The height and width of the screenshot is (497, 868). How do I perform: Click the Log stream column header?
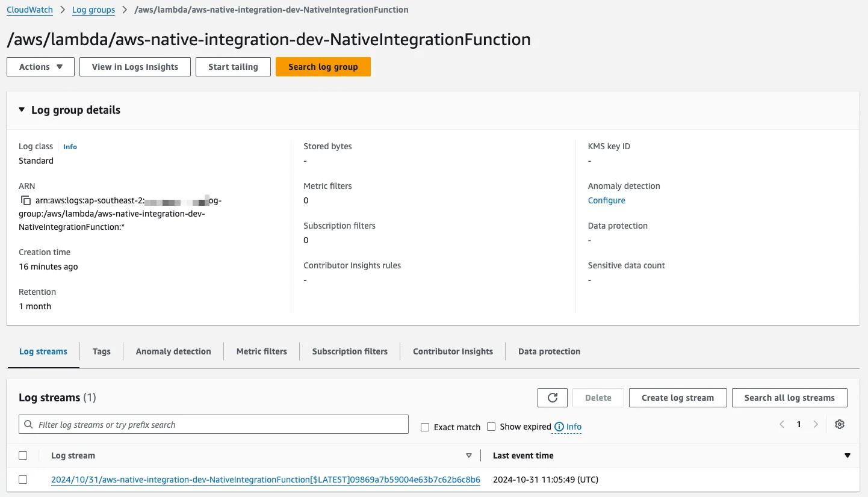[x=73, y=455]
